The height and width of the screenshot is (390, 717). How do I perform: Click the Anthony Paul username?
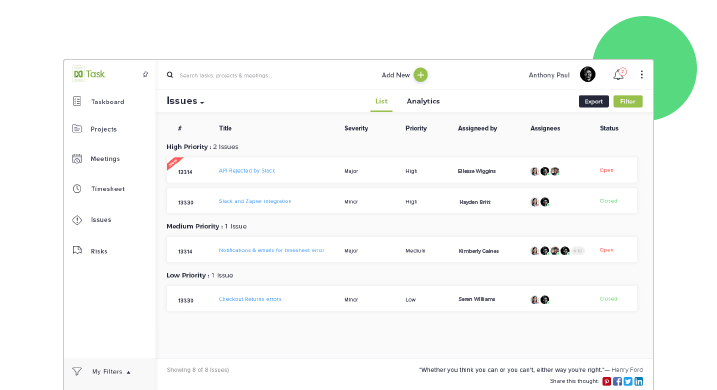click(549, 75)
